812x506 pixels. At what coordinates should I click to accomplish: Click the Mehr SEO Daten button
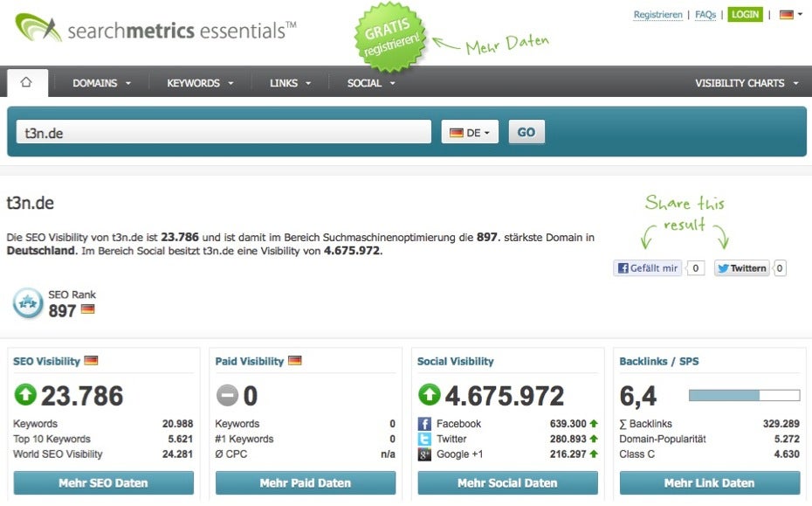(x=104, y=482)
